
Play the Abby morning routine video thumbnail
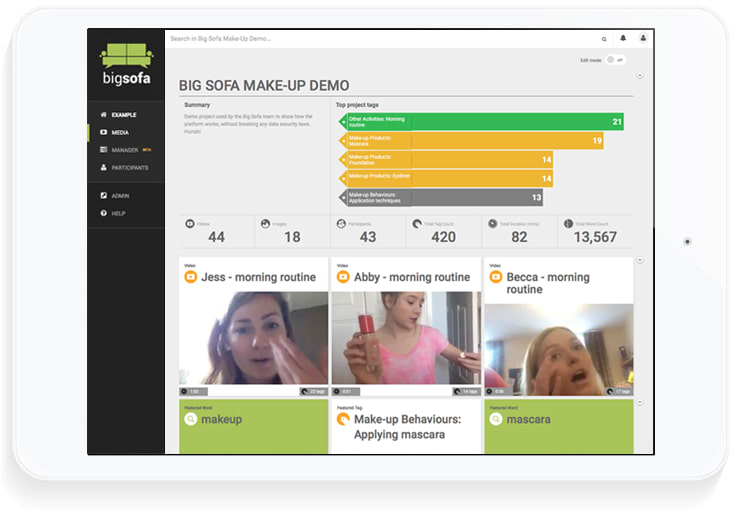click(x=406, y=338)
